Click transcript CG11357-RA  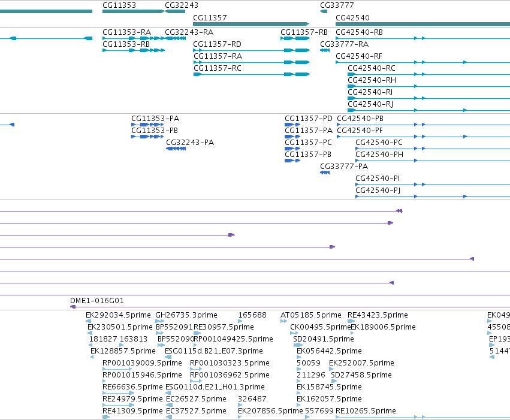(252, 62)
